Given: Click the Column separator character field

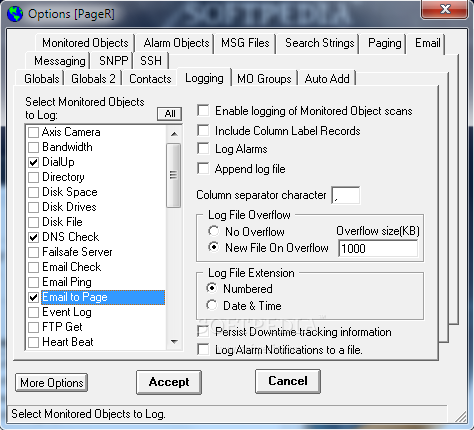Looking at the screenshot, I should [346, 195].
